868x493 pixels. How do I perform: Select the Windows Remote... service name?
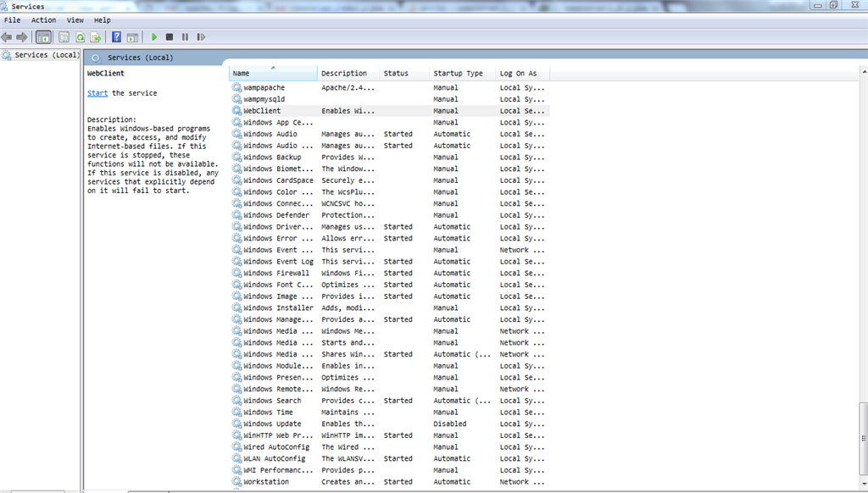(278, 389)
